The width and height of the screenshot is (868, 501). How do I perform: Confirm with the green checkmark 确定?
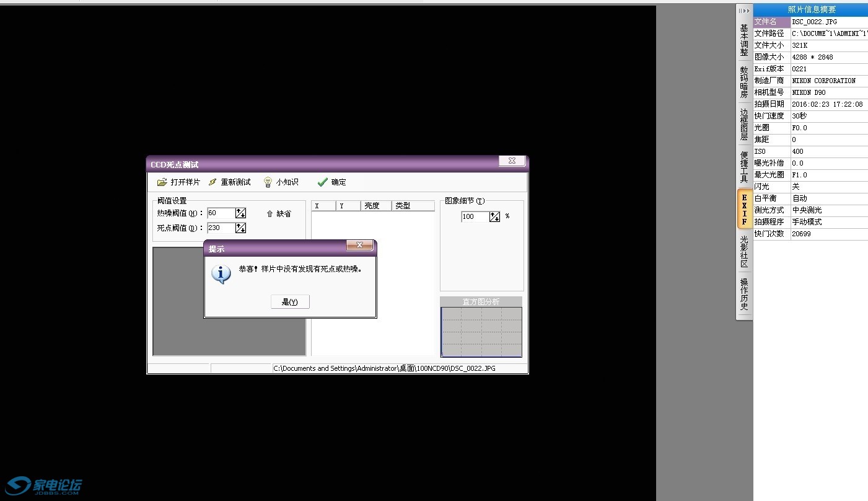coord(322,182)
